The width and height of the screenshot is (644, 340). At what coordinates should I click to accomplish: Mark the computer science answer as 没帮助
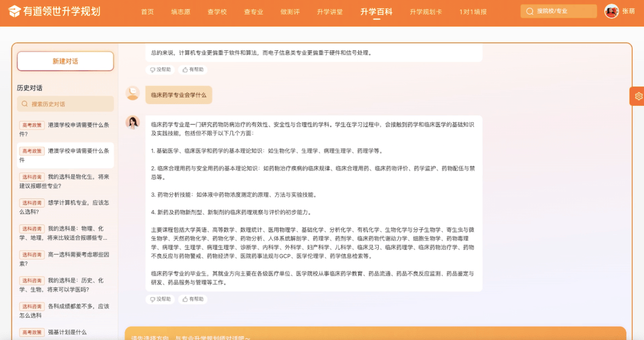click(x=160, y=70)
